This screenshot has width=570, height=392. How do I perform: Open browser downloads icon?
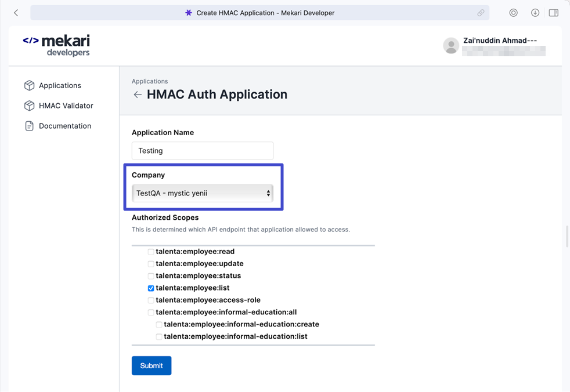click(535, 13)
